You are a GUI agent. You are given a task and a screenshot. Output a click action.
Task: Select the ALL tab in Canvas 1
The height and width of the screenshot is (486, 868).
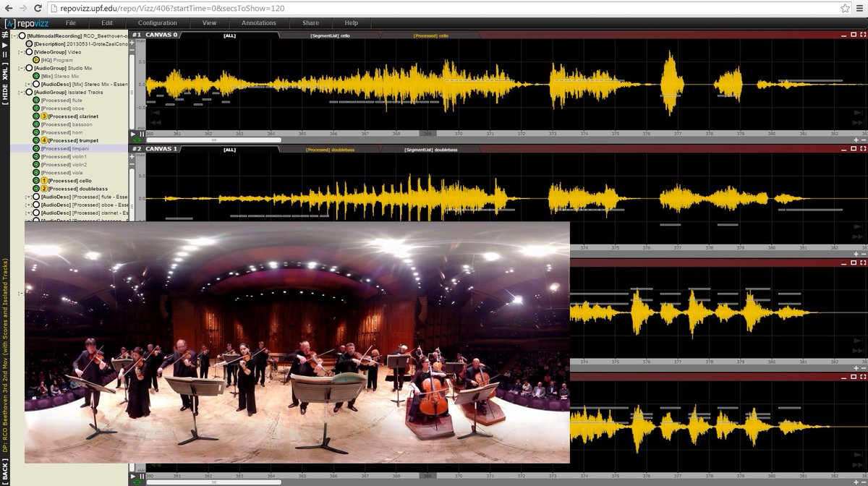[x=229, y=150]
